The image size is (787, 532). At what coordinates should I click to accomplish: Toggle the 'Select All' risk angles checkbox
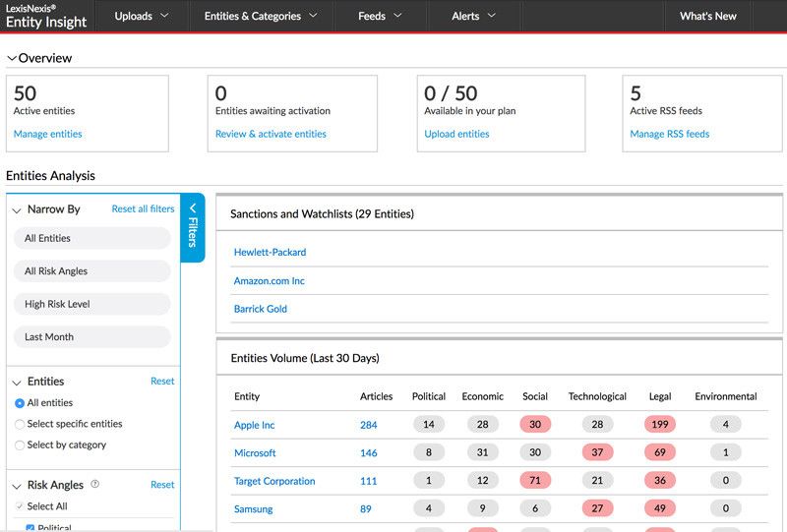click(x=20, y=506)
